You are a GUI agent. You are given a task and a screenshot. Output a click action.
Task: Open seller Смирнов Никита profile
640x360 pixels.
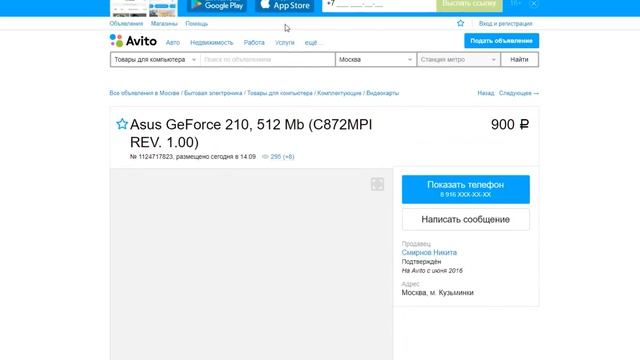pyautogui.click(x=429, y=253)
